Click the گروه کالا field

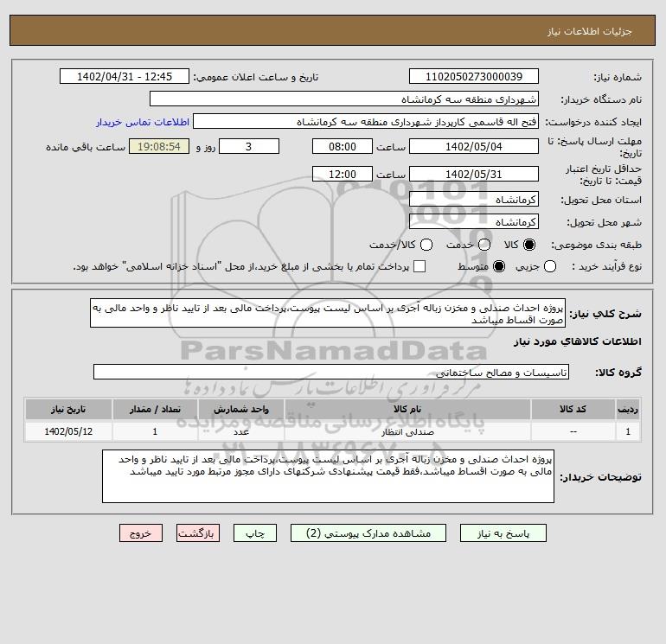pos(331,373)
